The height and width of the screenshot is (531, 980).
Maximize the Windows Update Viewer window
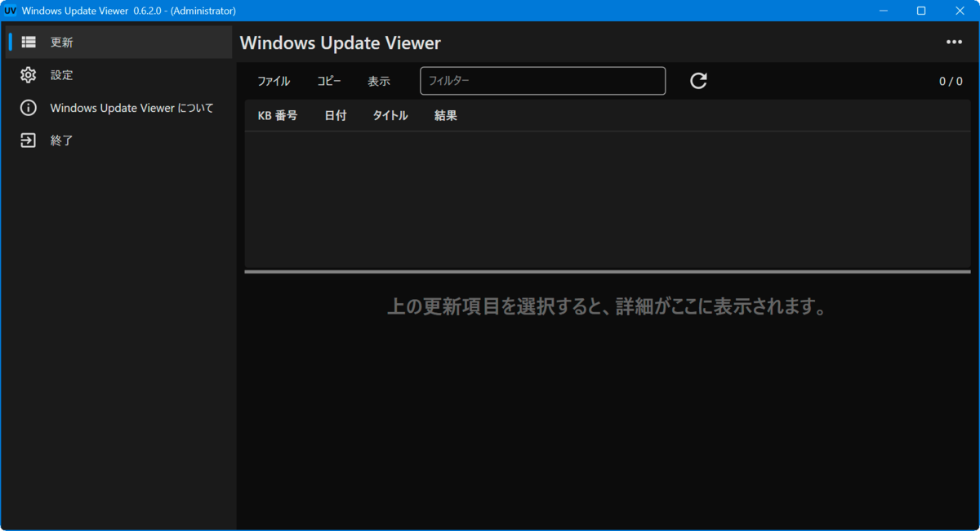click(x=921, y=11)
